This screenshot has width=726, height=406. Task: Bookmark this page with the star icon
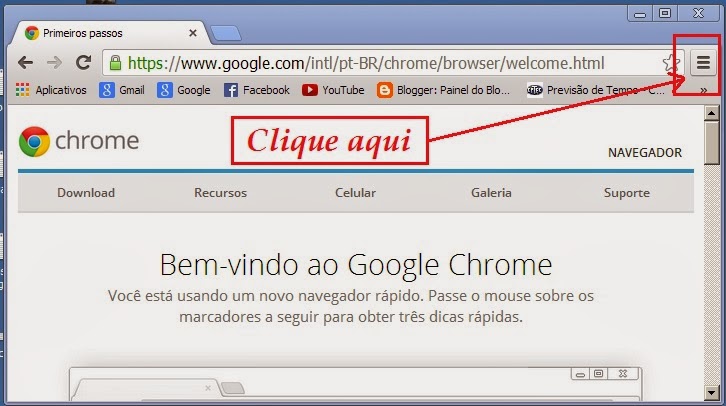(x=671, y=63)
